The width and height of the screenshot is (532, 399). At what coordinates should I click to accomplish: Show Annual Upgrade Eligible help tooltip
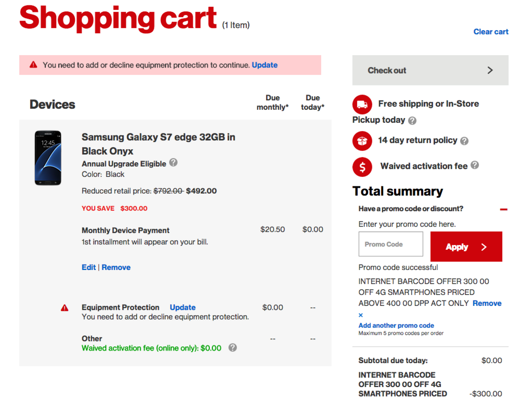pyautogui.click(x=173, y=163)
